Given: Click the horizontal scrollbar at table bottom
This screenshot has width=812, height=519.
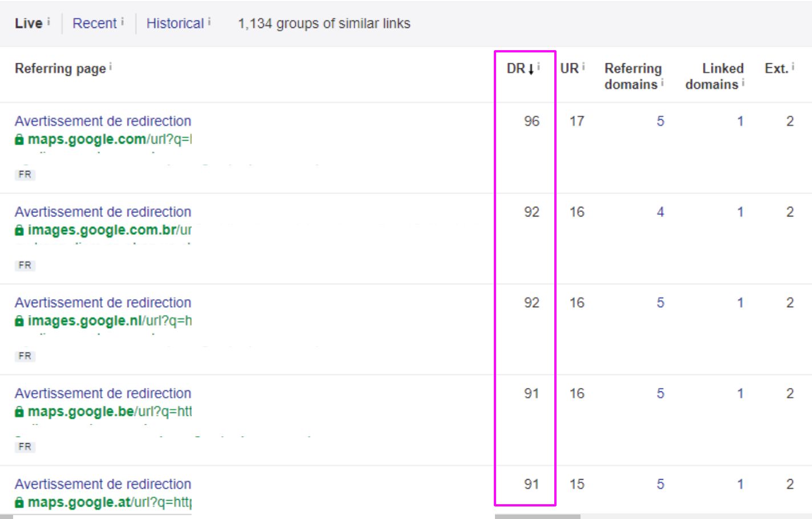Looking at the screenshot, I should (538, 517).
